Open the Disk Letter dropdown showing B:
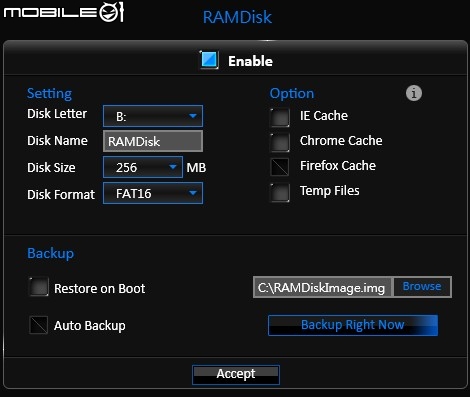The width and height of the screenshot is (470, 397). coord(153,116)
